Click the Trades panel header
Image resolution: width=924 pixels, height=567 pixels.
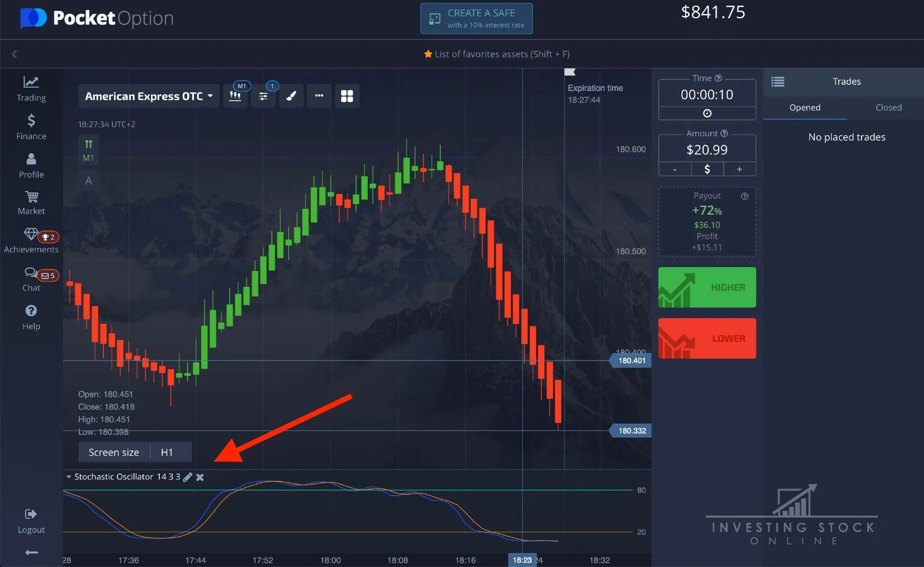847,81
